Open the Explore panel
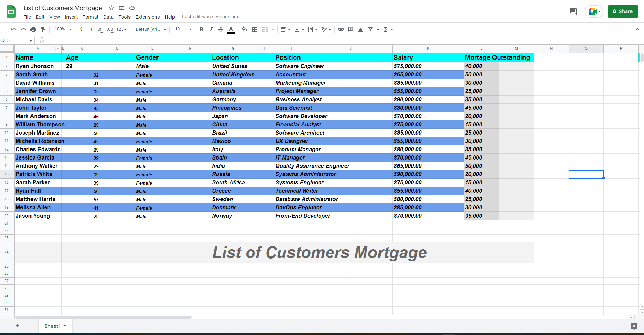 tap(634, 326)
